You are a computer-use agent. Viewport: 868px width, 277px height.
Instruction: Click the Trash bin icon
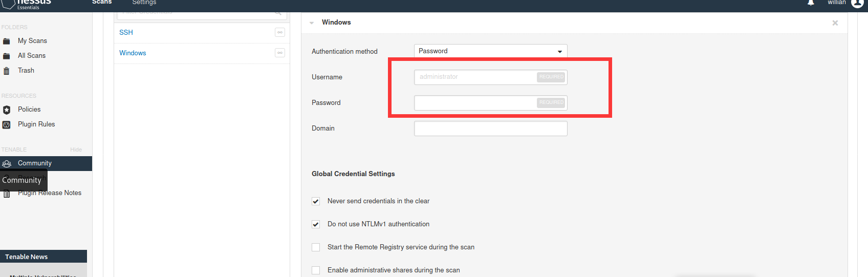(7, 71)
